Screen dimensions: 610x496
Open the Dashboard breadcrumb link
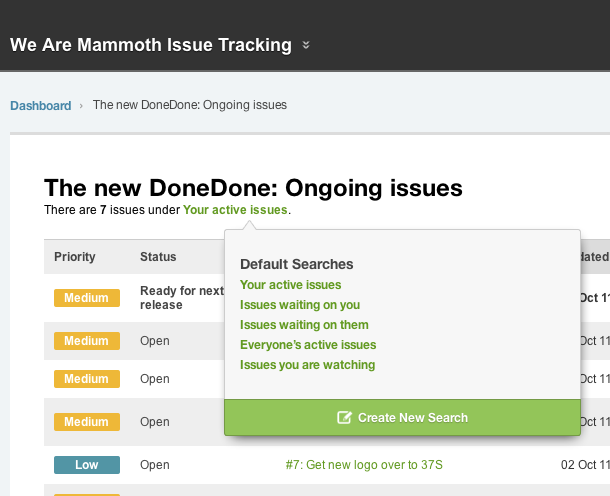[x=41, y=105]
